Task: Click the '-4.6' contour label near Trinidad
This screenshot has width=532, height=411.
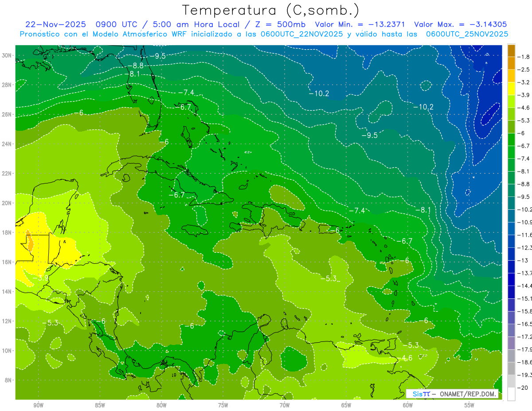Action: coord(405,358)
